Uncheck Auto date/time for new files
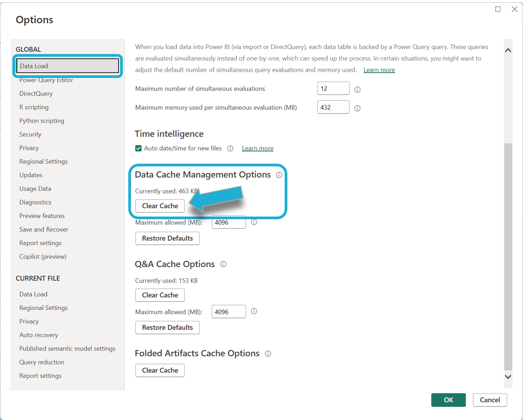Viewport: 523px width, 420px height. click(x=138, y=148)
